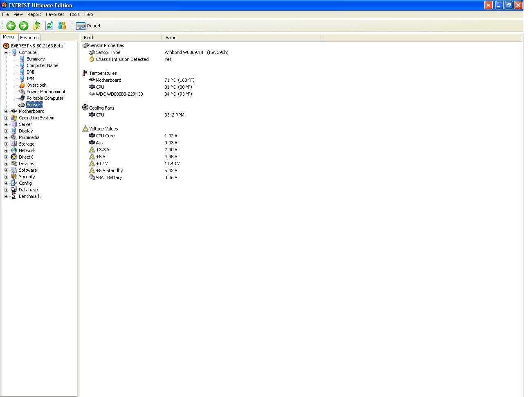Image resolution: width=532 pixels, height=397 pixels.
Task: Click the Overclock flame icon in tree
Action: pyautogui.click(x=22, y=85)
